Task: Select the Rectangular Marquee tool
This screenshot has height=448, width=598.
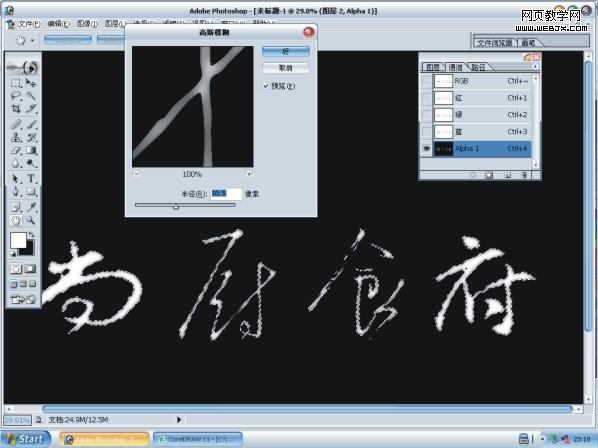Action: pos(16,83)
